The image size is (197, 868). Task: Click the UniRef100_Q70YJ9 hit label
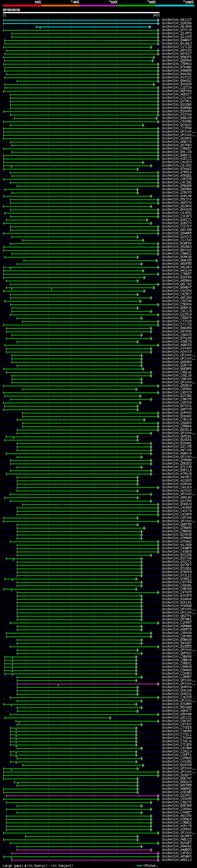[176, 30]
